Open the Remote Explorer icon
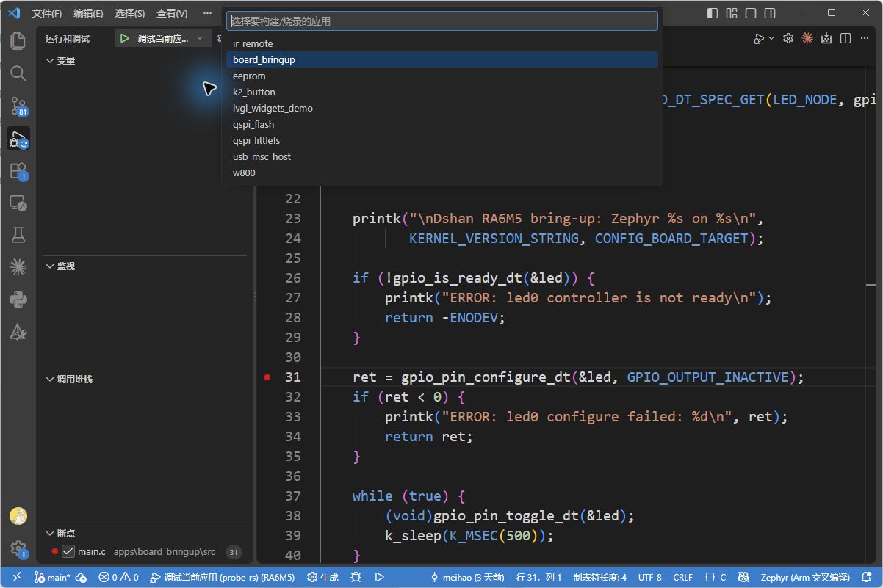Screen dimensions: 883x588 coord(18,203)
